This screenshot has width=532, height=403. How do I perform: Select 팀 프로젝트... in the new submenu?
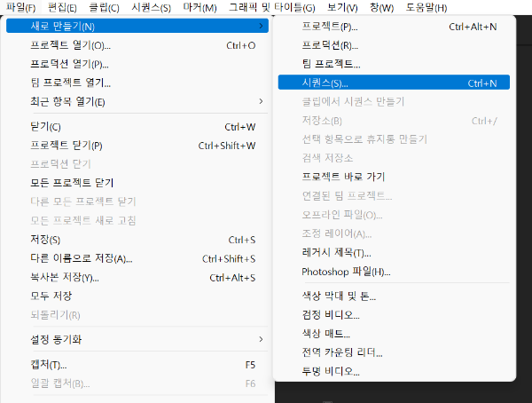394,64
